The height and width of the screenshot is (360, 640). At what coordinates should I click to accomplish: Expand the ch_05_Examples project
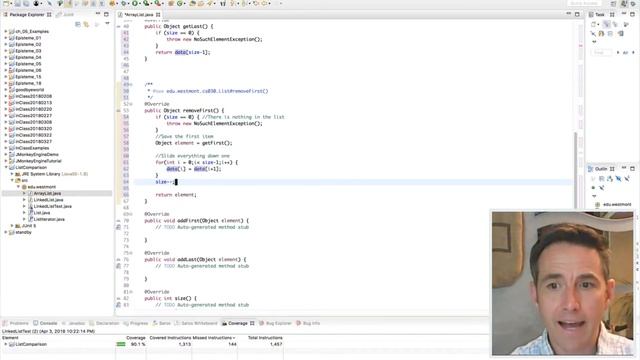[x=6, y=31]
